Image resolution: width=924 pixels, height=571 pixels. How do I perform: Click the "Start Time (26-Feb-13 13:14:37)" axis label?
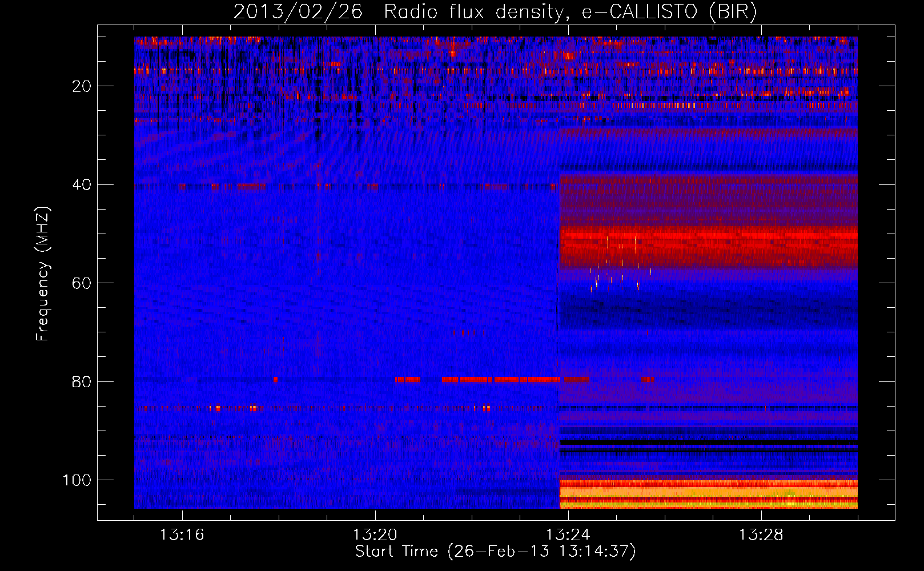point(495,552)
